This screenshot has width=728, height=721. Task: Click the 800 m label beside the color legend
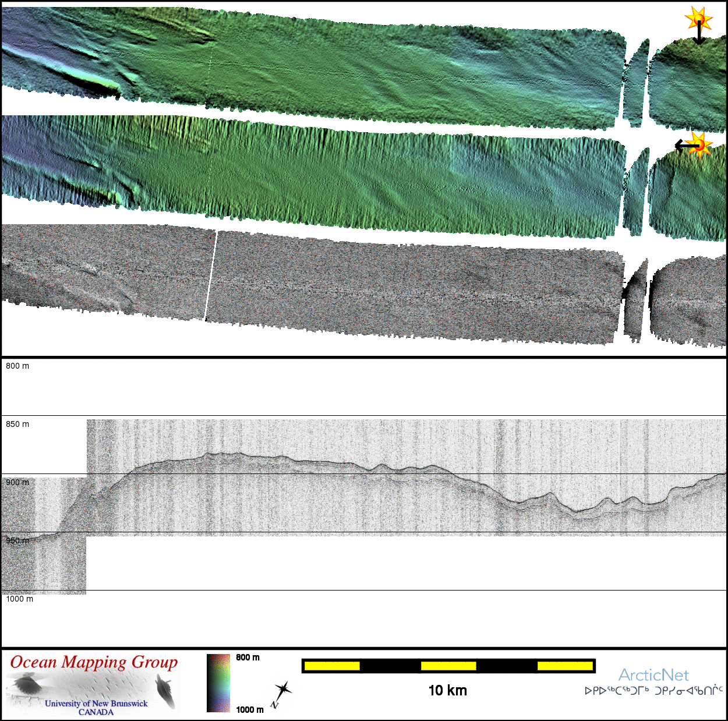(x=248, y=658)
